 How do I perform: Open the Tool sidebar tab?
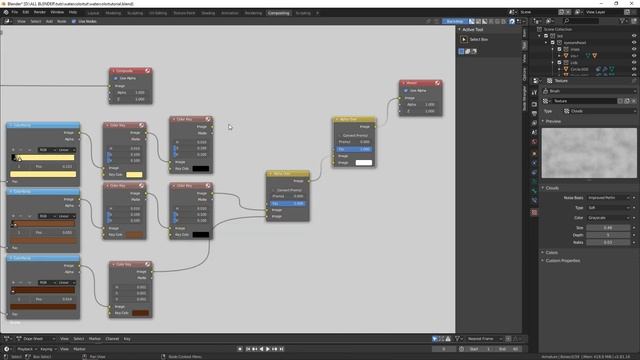(524, 44)
